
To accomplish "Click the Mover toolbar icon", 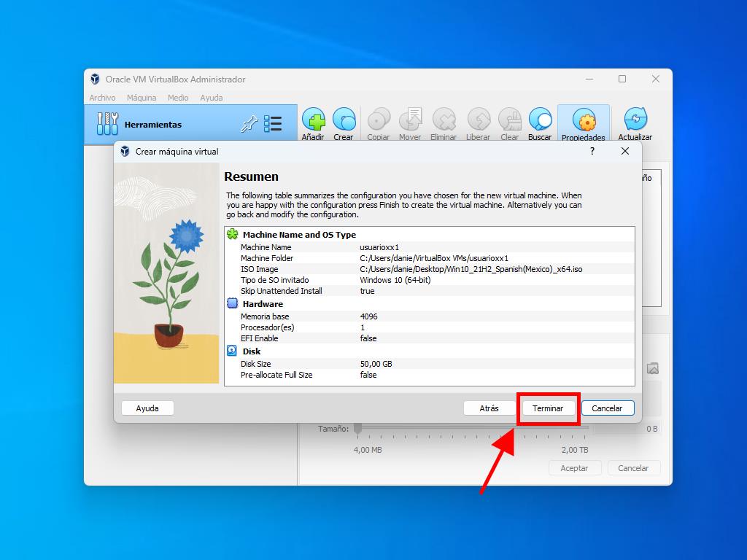I will tap(410, 123).
